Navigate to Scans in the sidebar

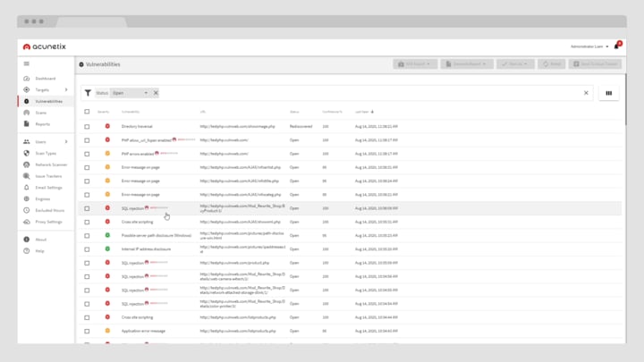pos(41,113)
